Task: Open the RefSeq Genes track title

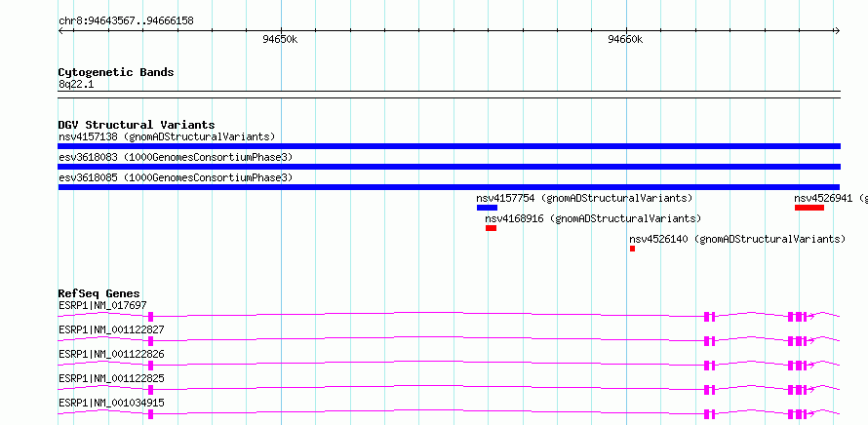Action: (99, 293)
